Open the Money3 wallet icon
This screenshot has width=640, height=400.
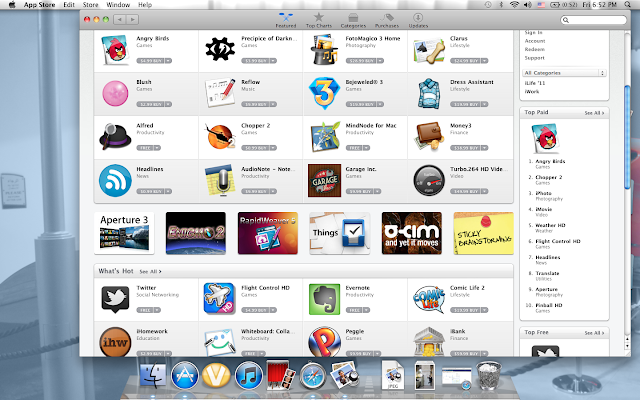[429, 137]
